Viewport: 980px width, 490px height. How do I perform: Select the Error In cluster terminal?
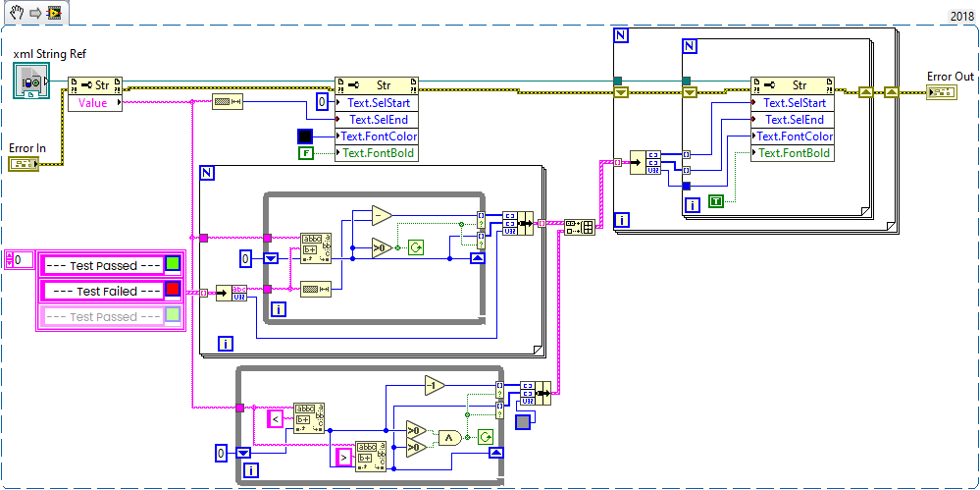22,164
